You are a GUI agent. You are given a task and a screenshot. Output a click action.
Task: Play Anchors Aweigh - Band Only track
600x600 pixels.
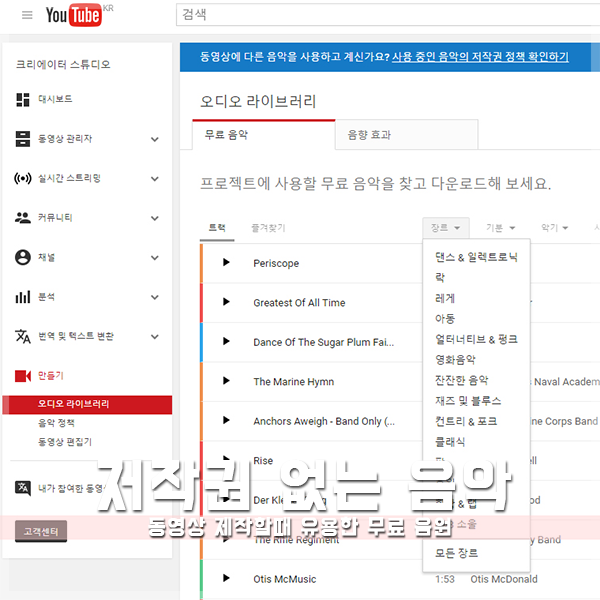226,420
